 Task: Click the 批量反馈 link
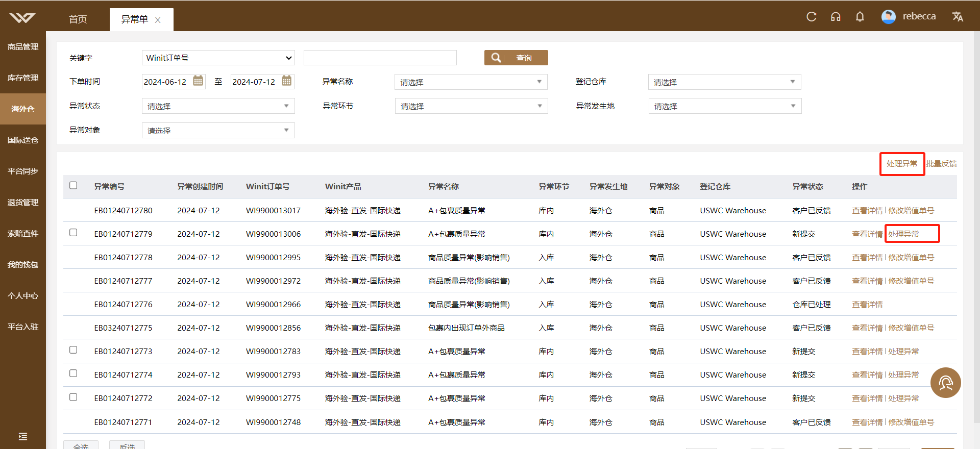941,164
